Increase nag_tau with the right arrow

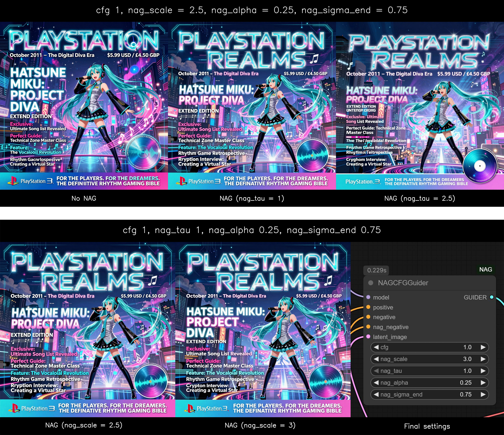(483, 371)
